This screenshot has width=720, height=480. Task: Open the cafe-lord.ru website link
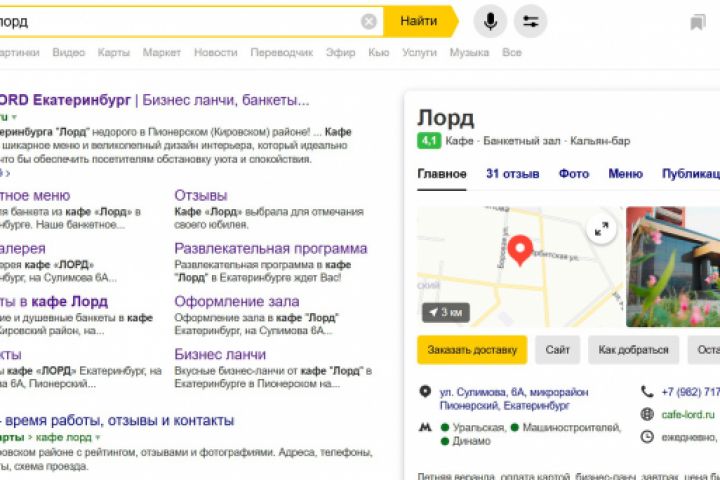(x=688, y=415)
